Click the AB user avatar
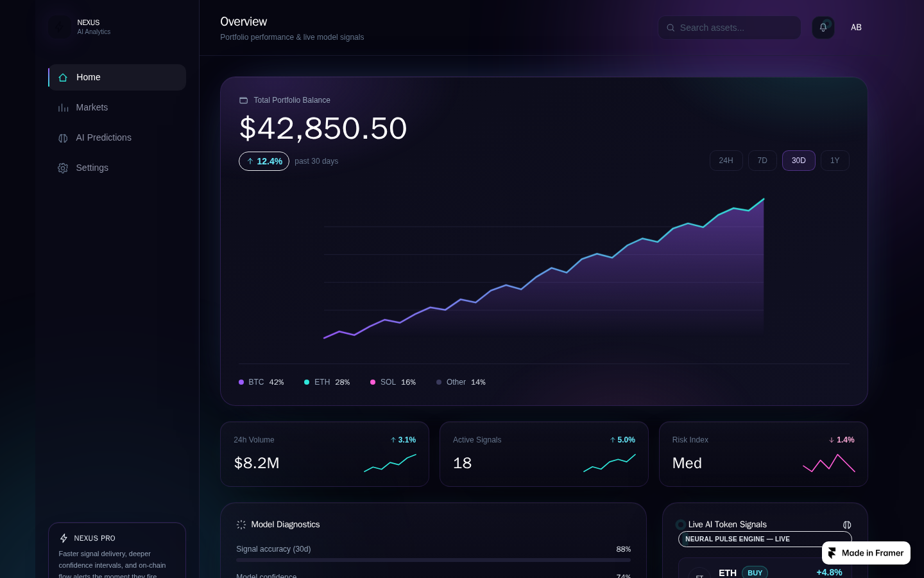This screenshot has height=578, width=924. 856,28
